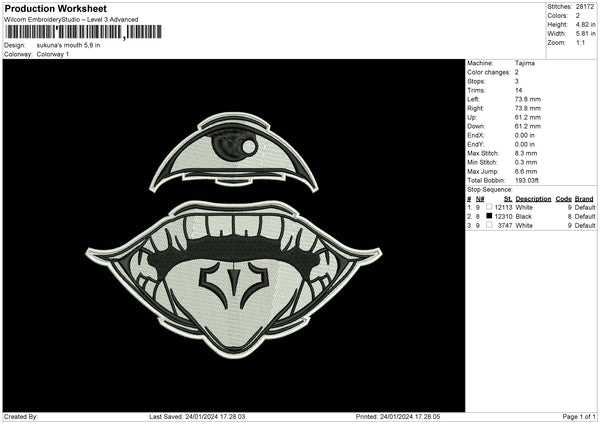600x424 pixels.
Task: Click the black swatch in stop row 2
Action: point(489,216)
